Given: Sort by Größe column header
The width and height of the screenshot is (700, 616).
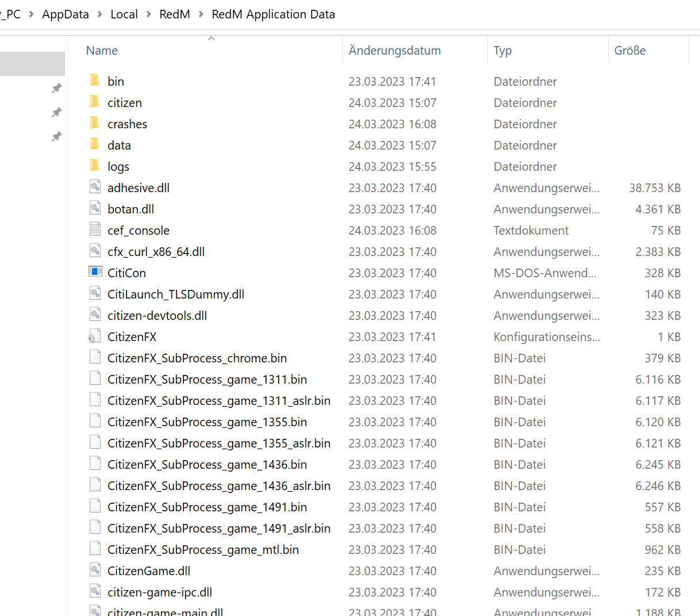Looking at the screenshot, I should pos(630,51).
